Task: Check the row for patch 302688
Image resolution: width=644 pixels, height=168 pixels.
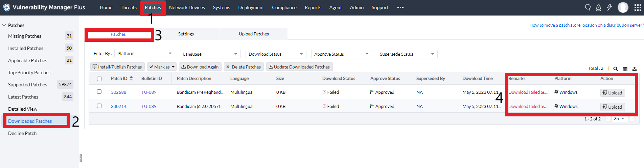Action: point(99,91)
